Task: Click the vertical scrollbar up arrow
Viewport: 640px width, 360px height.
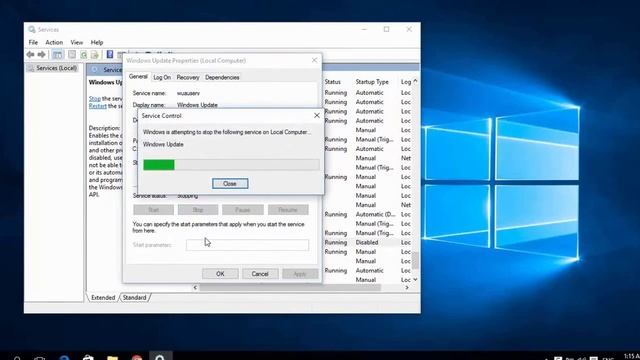Action: [415, 81]
